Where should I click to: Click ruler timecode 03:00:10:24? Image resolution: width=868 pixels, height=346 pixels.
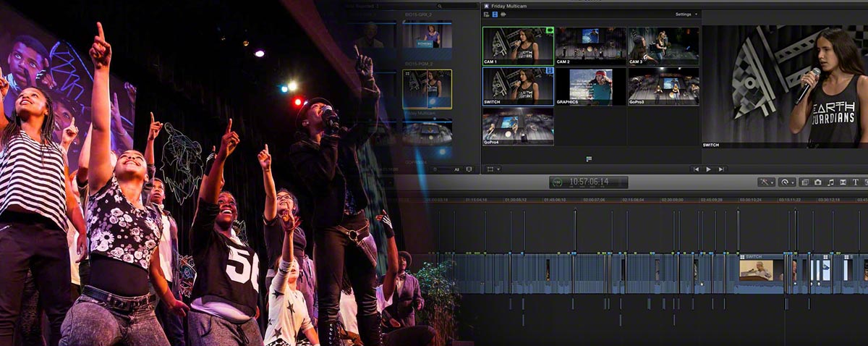click(x=750, y=200)
